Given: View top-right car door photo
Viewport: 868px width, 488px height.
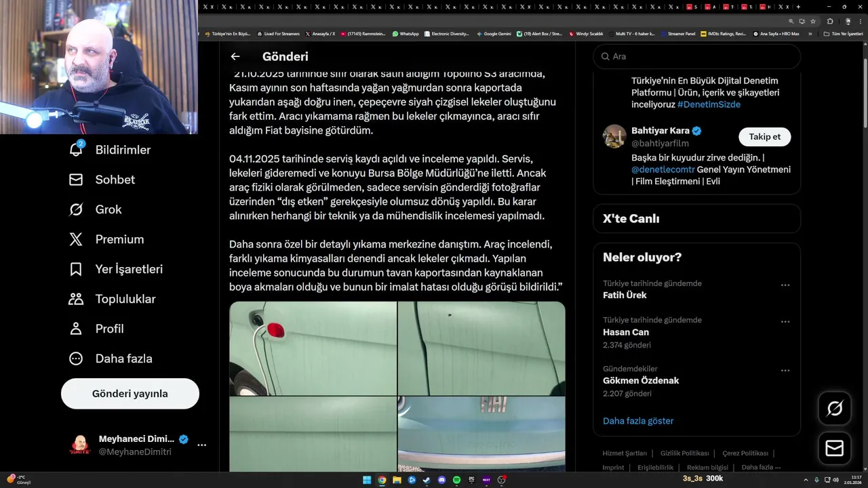Looking at the screenshot, I should [481, 348].
